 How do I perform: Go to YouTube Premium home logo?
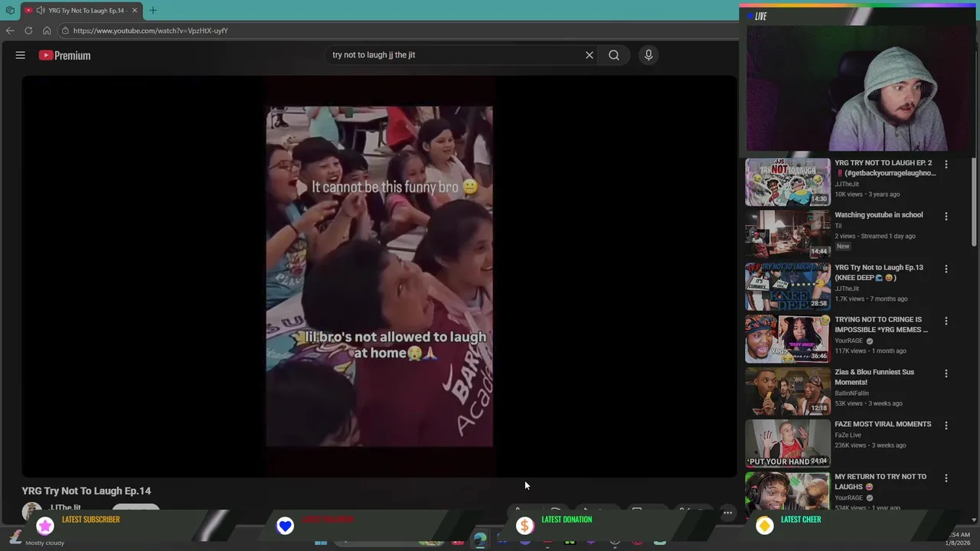[65, 55]
